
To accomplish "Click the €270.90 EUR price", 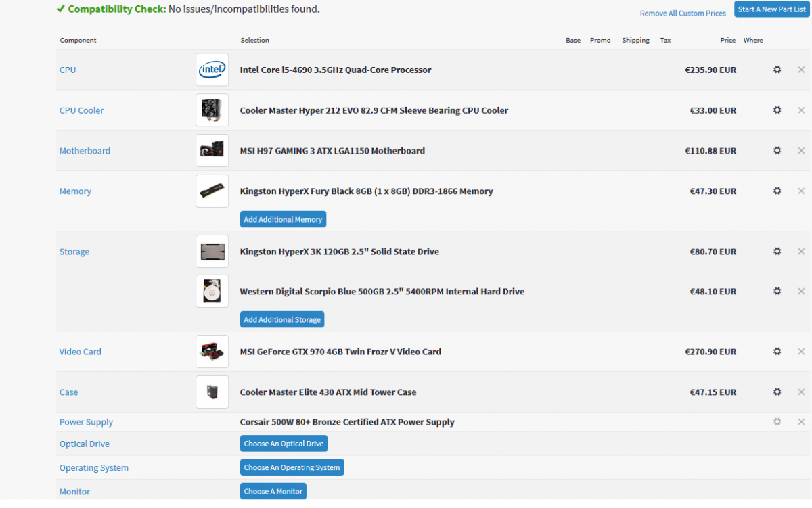I will (x=710, y=352).
